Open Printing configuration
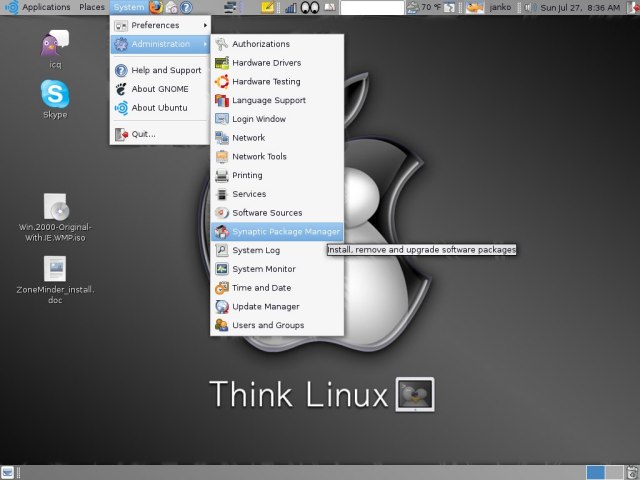The height and width of the screenshot is (480, 640). (277, 175)
